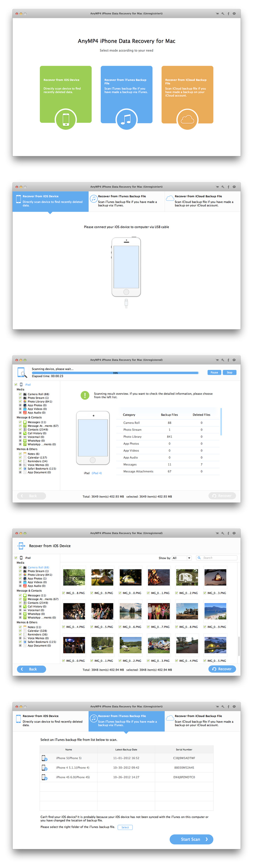The height and width of the screenshot is (868, 253).
Task: Click the Facebook icon in the mode selection window
Action: [228, 14]
